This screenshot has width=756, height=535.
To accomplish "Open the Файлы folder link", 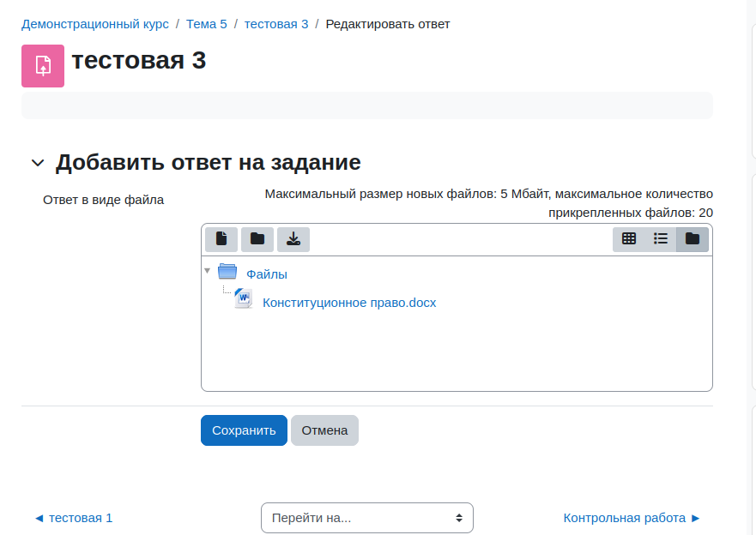I will click(x=267, y=274).
